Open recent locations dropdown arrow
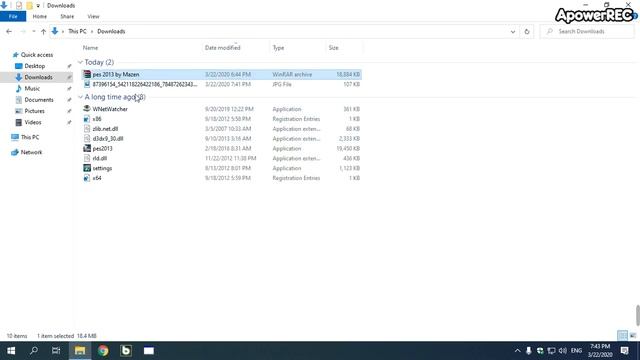The image size is (640, 360). point(33,31)
